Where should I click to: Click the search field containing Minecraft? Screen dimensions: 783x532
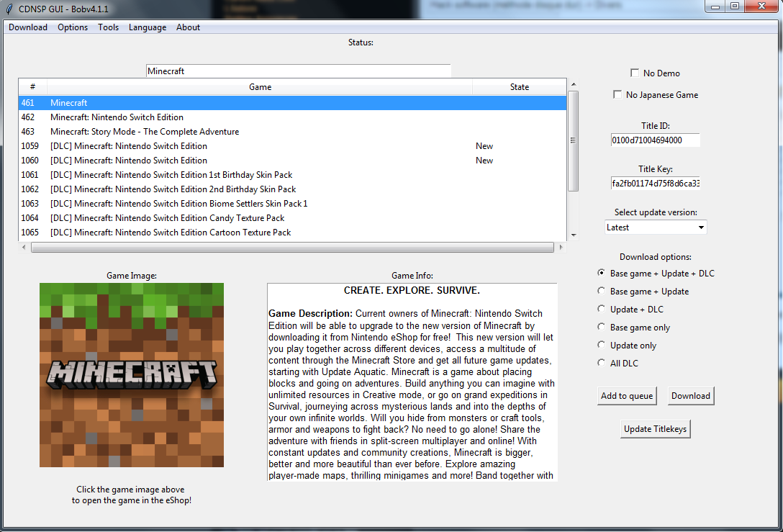coord(298,71)
